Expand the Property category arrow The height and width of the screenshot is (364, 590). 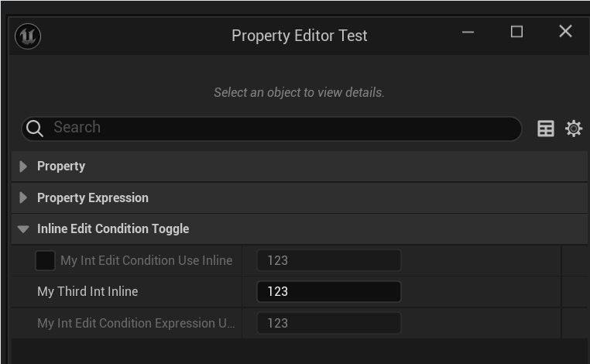(x=23, y=167)
